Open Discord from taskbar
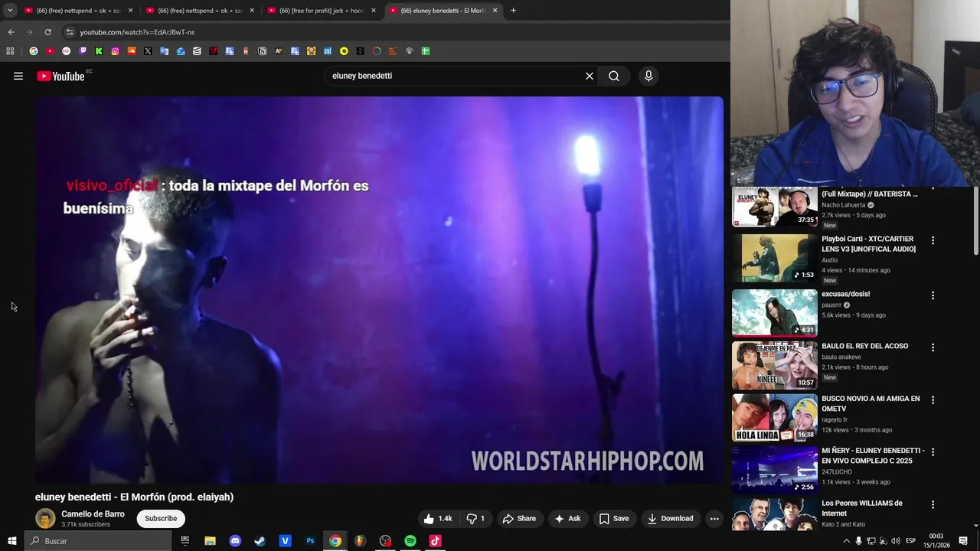 click(x=235, y=541)
